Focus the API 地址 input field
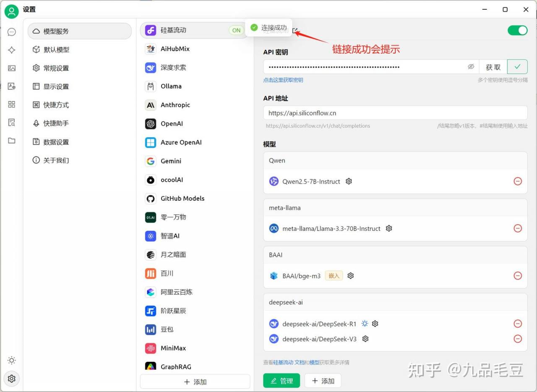Image resolution: width=537 pixels, height=392 pixels. click(x=395, y=113)
